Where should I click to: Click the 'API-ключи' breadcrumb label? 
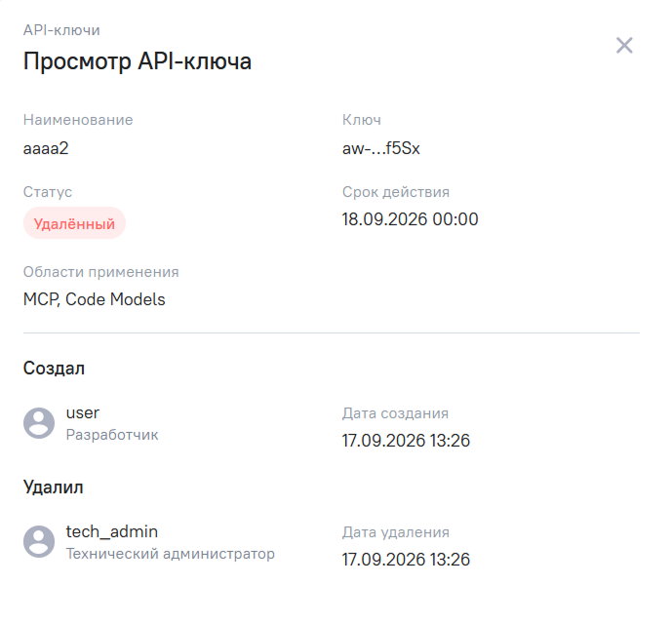tap(61, 30)
